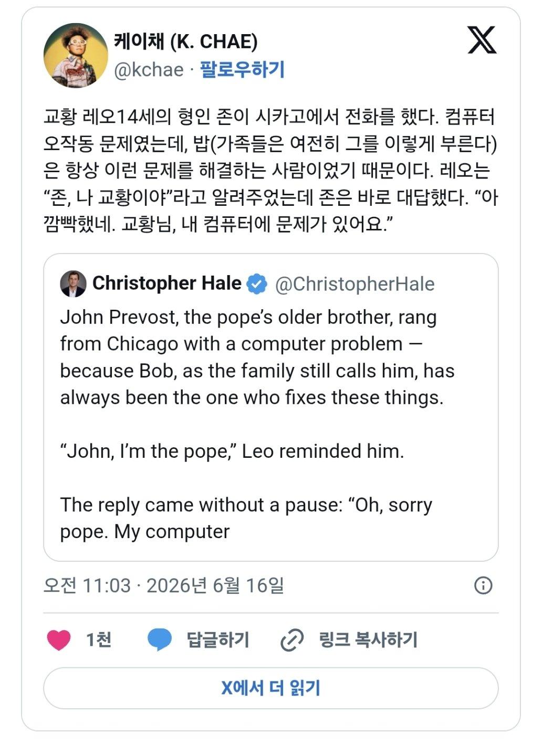The width and height of the screenshot is (542, 756).
Task: Click Christopher Hale's verified badge
Action: click(x=257, y=283)
